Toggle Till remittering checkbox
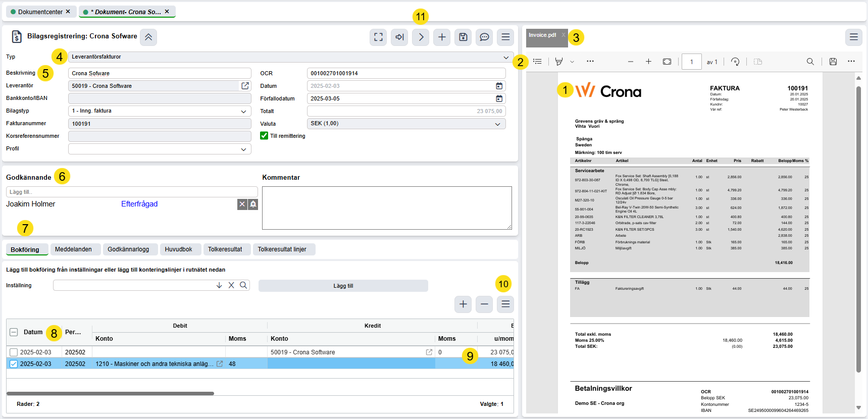 (x=264, y=136)
